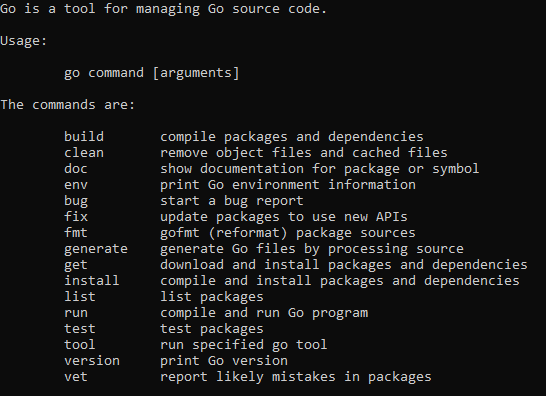Click the 'bug' command name
Screen dimensions: 546x396
click(76, 201)
